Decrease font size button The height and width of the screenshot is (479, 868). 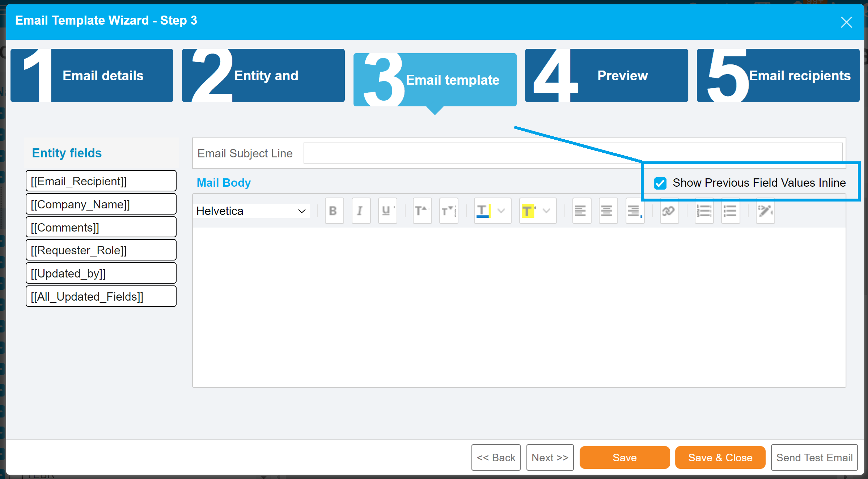click(x=448, y=211)
